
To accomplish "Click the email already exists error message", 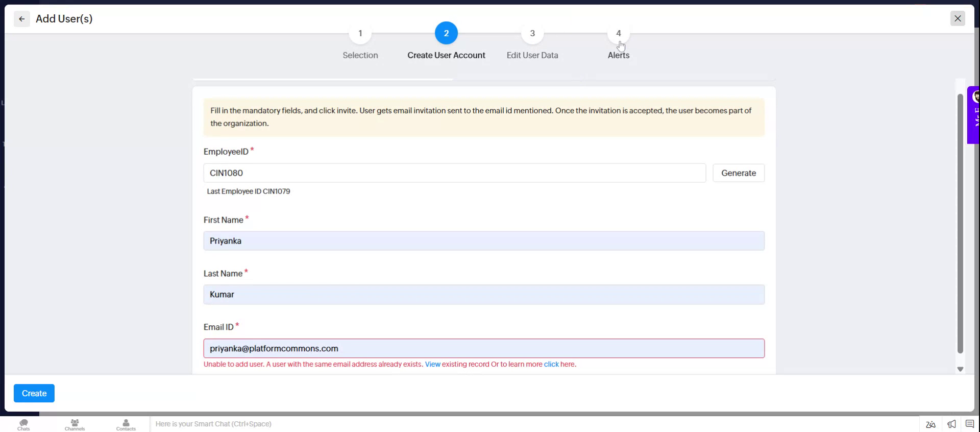I will (390, 364).
